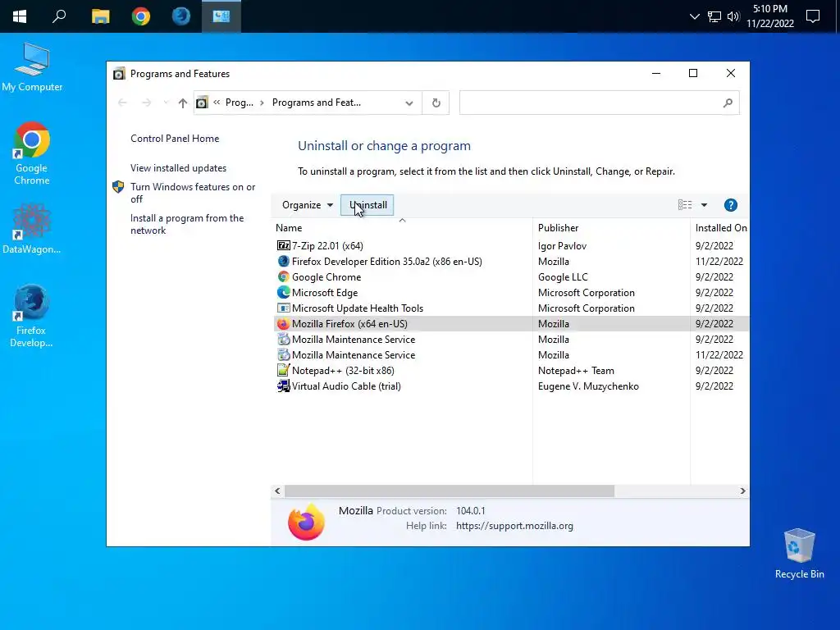Click the 104.0.1 product version value
840x630 pixels.
tap(470, 510)
